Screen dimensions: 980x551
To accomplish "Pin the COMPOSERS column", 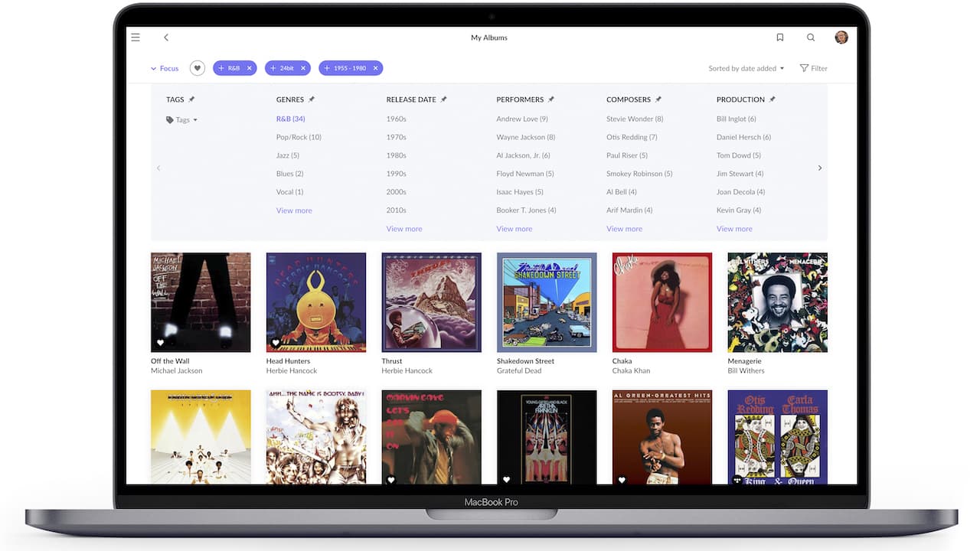I will point(658,99).
